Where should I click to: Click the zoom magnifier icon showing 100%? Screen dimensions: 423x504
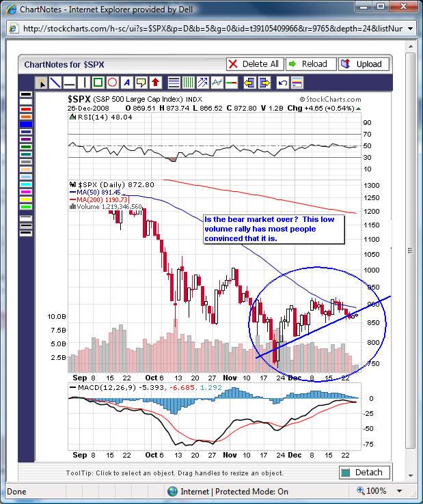point(361,490)
